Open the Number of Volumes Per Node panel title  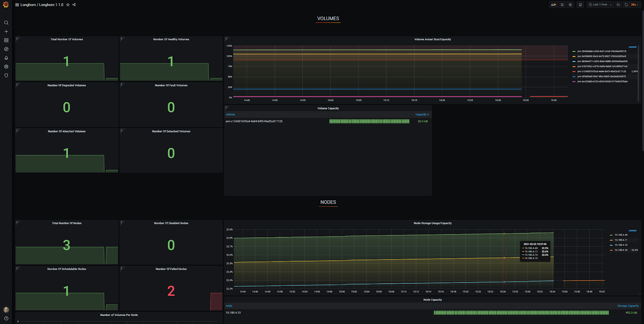point(119,315)
